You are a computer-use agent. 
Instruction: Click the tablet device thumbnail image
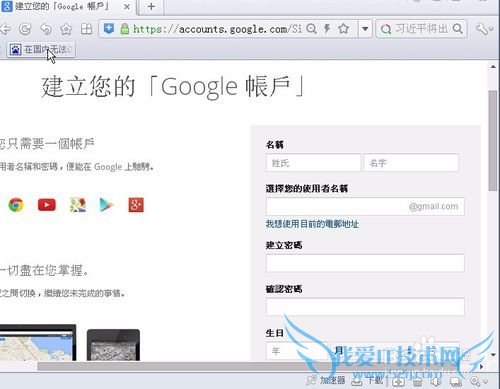pos(113,345)
